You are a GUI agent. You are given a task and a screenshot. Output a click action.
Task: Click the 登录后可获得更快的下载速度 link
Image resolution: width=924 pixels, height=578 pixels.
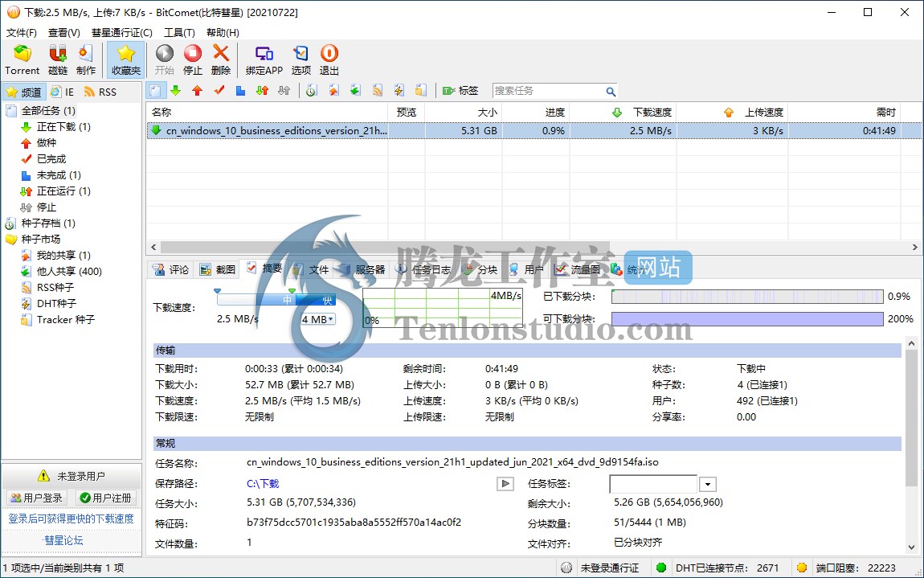[x=71, y=519]
